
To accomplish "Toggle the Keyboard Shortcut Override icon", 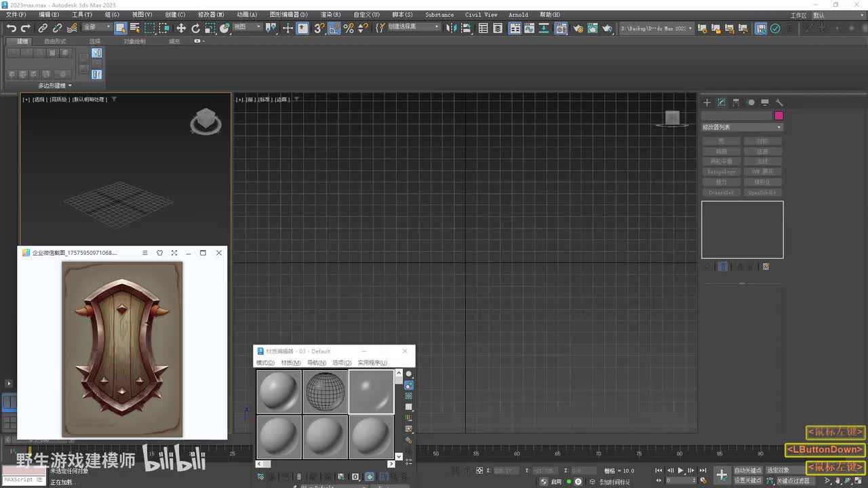I will (x=302, y=28).
